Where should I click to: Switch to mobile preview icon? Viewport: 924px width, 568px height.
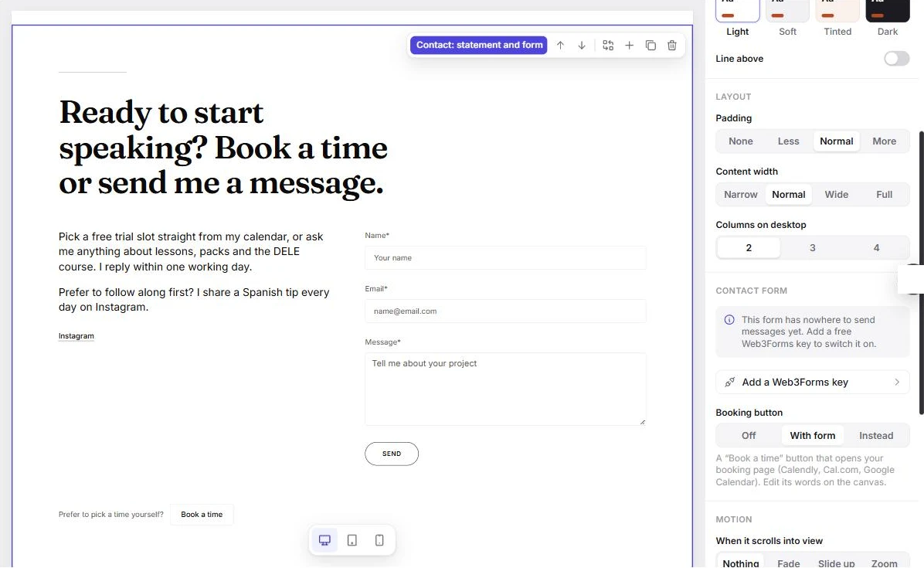coord(379,539)
